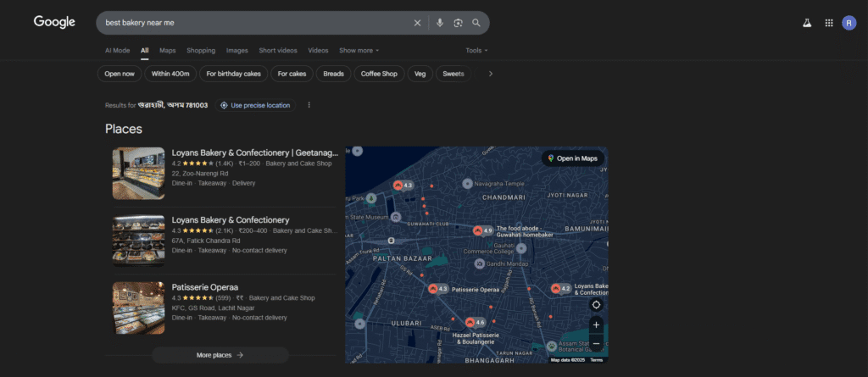Zoom out on the map
Image resolution: width=868 pixels, height=377 pixels.
(x=596, y=343)
